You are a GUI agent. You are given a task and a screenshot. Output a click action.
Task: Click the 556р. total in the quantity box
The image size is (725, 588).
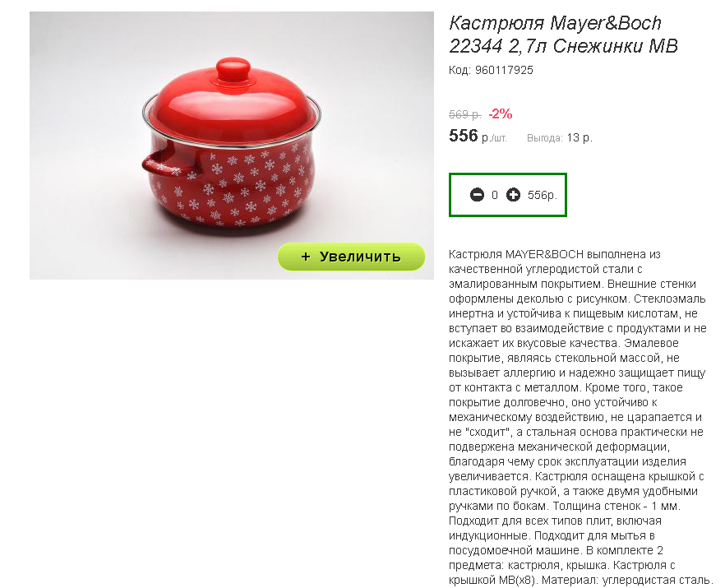point(543,195)
